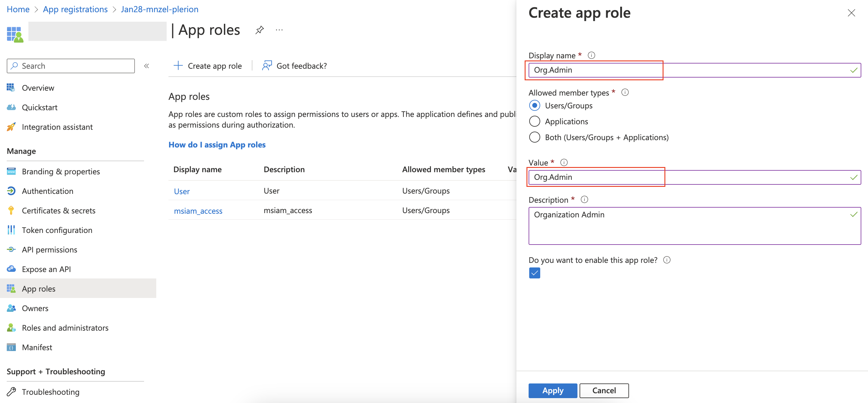The image size is (868, 403).
Task: Click the Got feedback? button
Action: (x=295, y=66)
